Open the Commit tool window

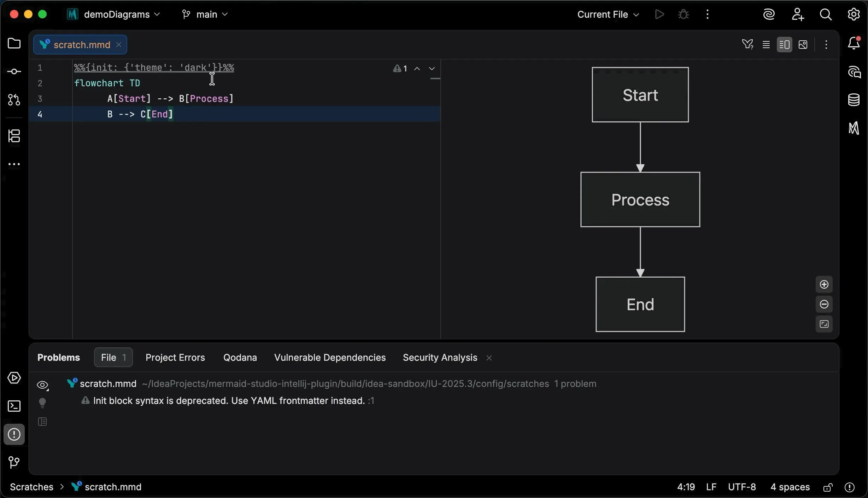tap(14, 71)
